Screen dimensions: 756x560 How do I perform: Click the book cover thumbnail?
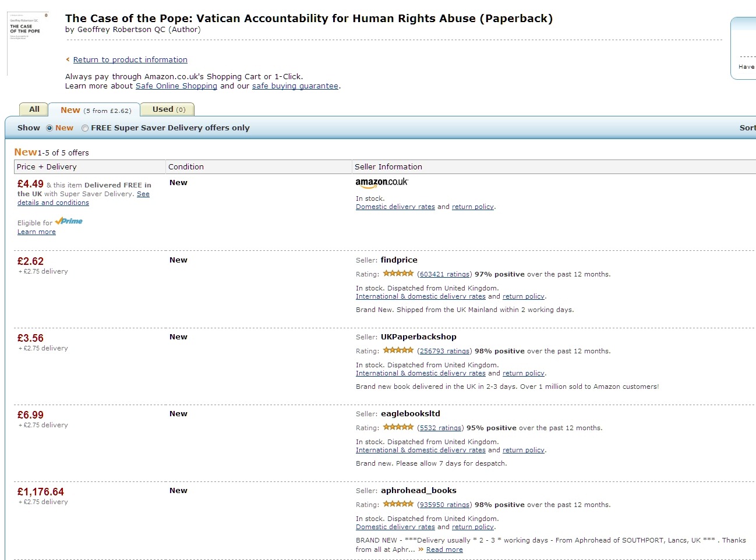(27, 44)
